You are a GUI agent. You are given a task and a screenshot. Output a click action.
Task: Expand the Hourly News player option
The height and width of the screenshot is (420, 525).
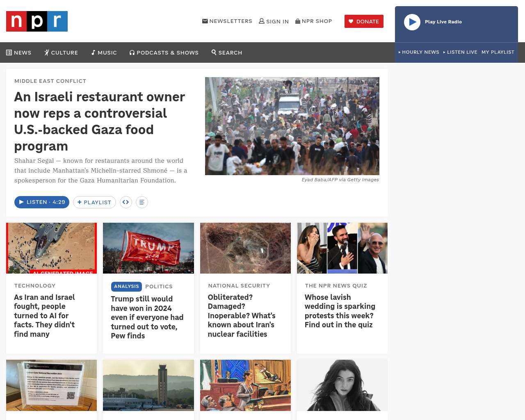click(x=419, y=52)
